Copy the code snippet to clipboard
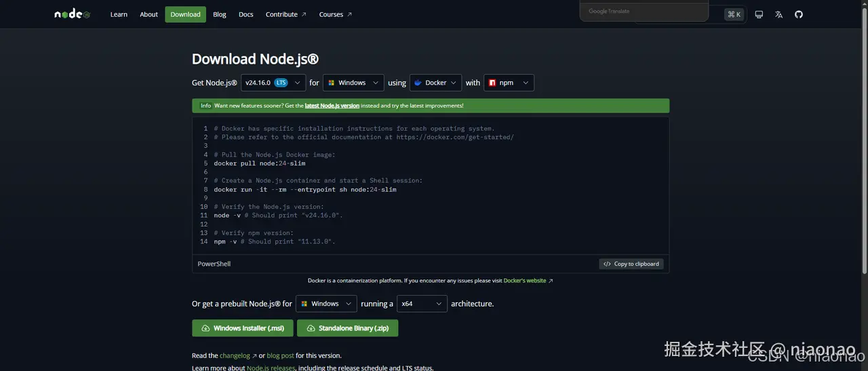 pyautogui.click(x=631, y=264)
